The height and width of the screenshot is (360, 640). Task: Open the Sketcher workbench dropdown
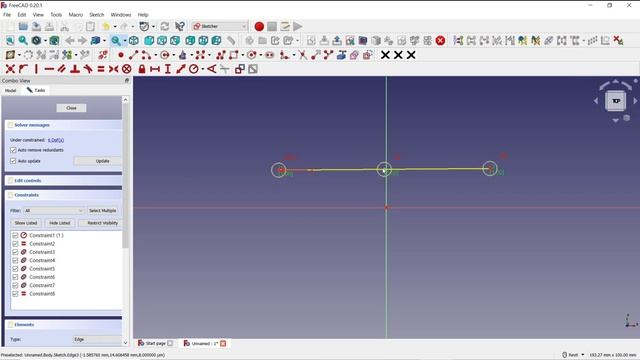point(220,26)
